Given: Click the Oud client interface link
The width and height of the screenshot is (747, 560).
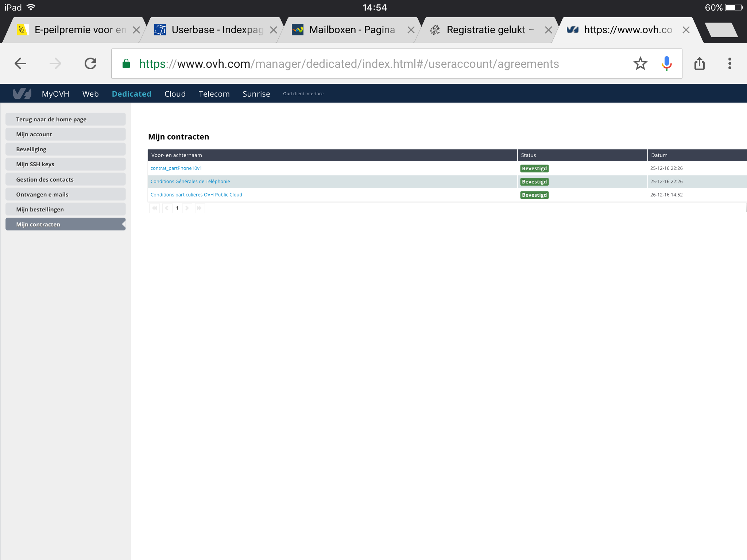Looking at the screenshot, I should tap(303, 94).
